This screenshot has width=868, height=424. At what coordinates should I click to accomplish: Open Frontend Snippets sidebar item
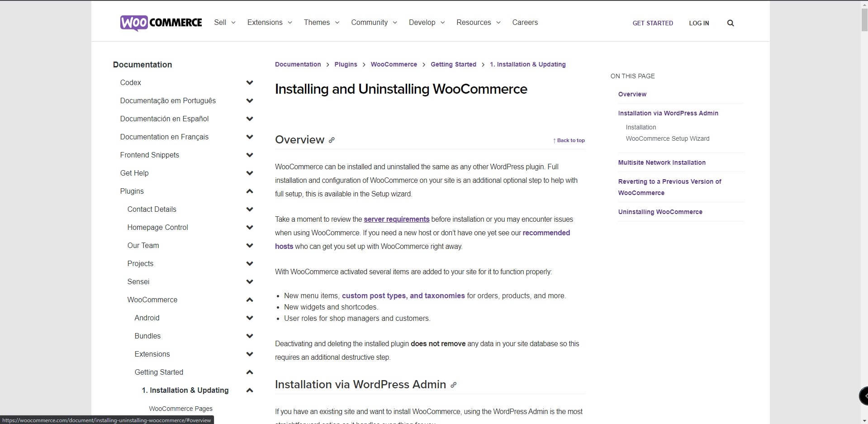point(150,155)
